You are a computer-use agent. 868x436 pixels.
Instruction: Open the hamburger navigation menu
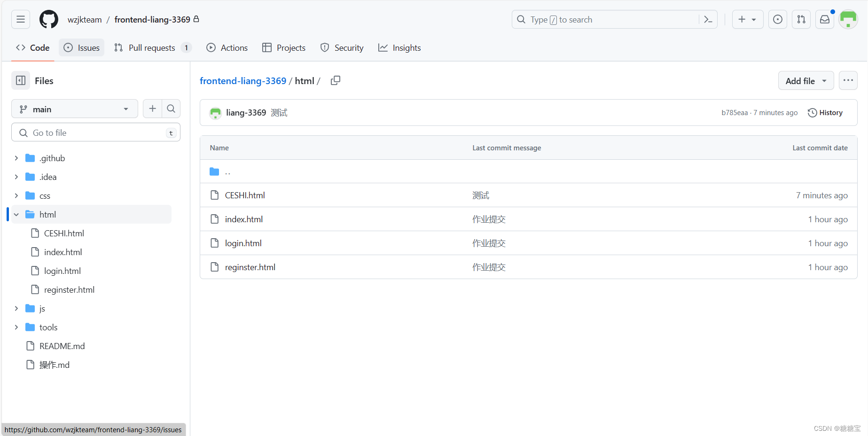pyautogui.click(x=20, y=19)
